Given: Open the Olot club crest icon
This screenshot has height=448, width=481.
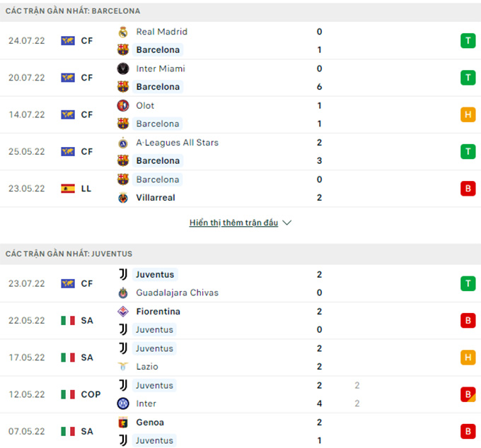Looking at the screenshot, I should click(123, 106).
